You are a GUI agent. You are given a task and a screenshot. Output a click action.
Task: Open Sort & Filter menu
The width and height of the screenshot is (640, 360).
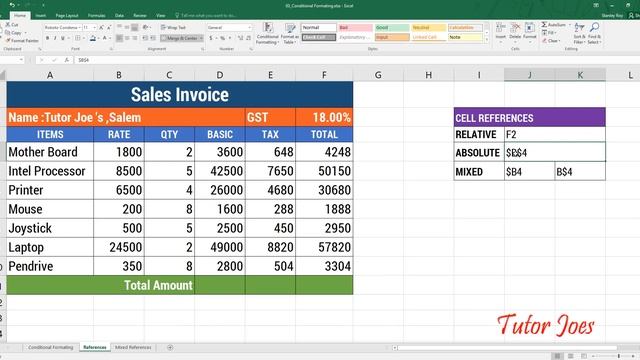580,33
